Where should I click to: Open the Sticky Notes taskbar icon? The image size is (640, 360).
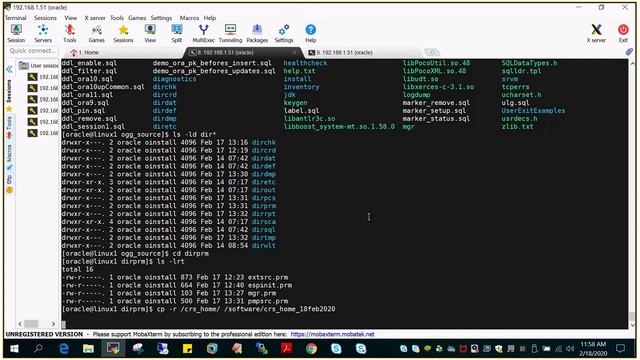[x=187, y=349]
